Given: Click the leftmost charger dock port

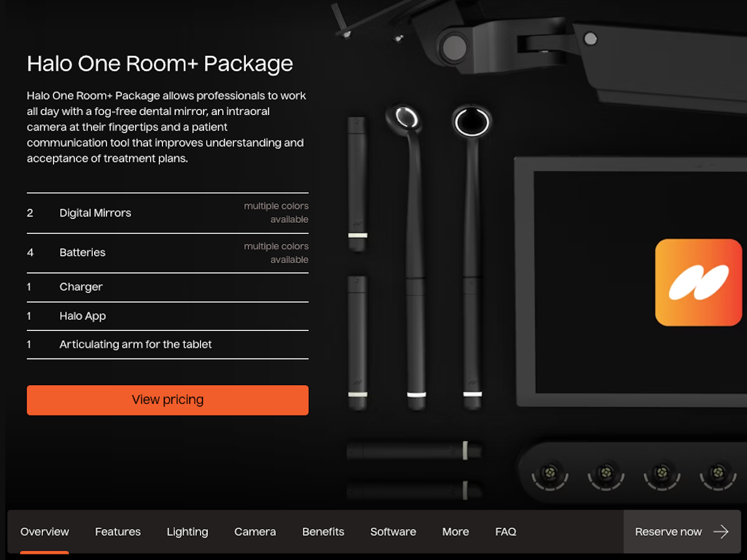Looking at the screenshot, I should tap(550, 474).
